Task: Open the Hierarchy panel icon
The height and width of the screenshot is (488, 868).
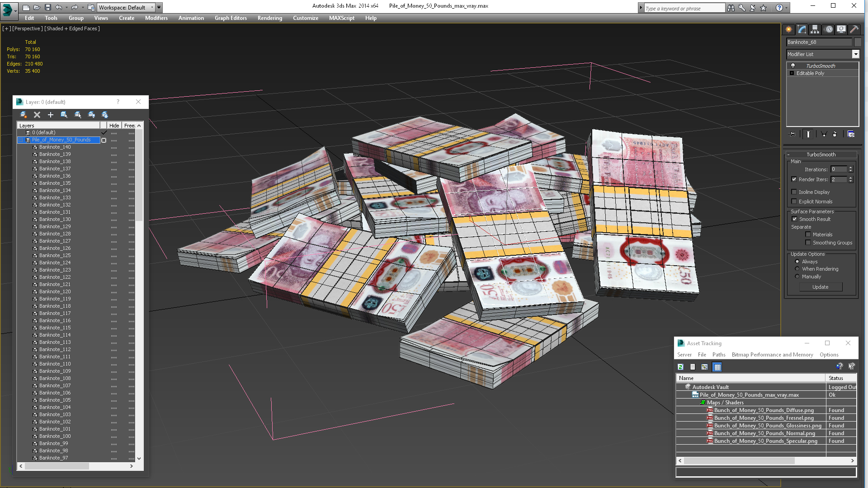Action: tap(815, 29)
